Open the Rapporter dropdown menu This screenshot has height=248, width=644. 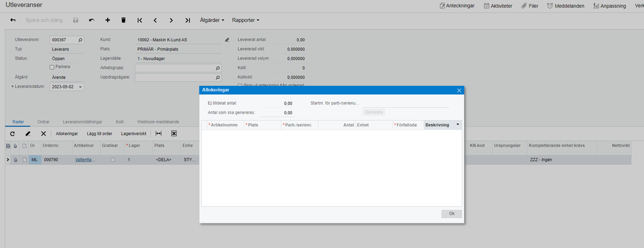point(246,20)
